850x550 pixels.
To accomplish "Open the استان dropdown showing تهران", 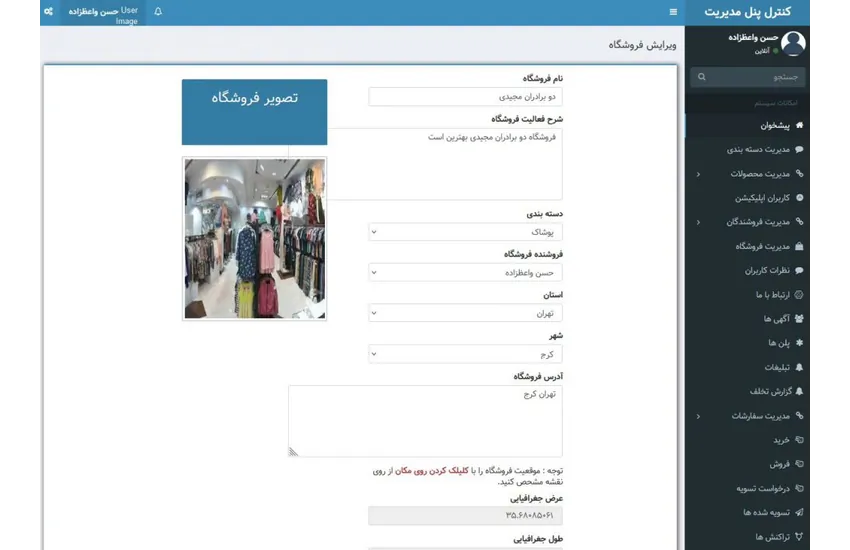I will click(465, 313).
